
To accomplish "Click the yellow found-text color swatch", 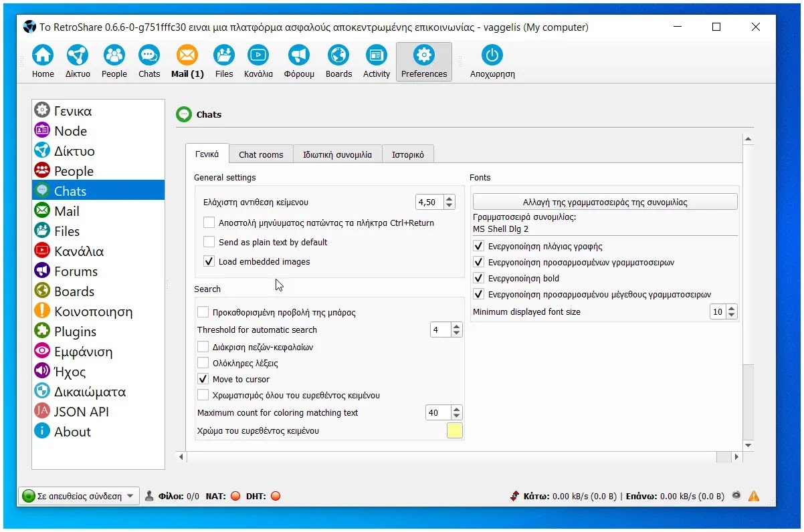I will point(455,431).
